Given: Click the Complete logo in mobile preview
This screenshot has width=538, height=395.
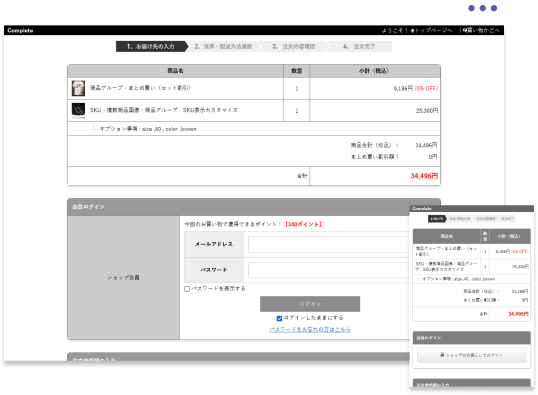Looking at the screenshot, I should [422, 208].
